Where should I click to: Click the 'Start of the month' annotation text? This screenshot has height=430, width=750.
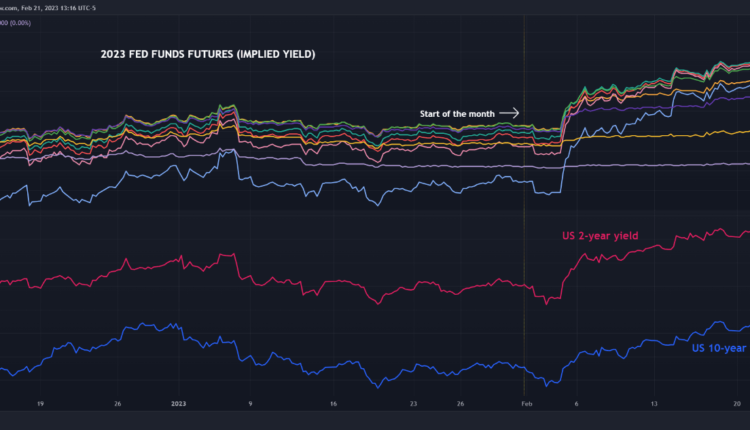click(x=456, y=114)
